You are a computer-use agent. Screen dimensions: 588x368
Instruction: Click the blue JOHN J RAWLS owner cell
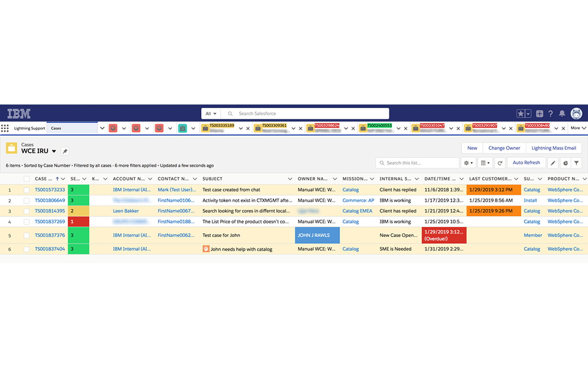pos(317,236)
